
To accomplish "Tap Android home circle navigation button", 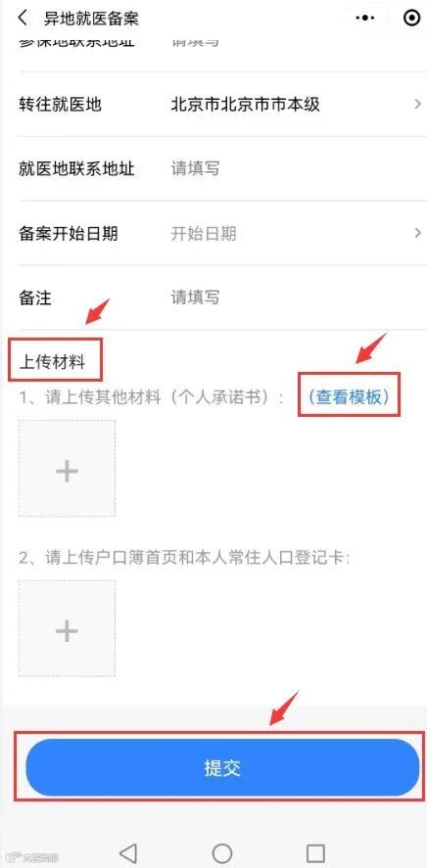I will tap(222, 852).
